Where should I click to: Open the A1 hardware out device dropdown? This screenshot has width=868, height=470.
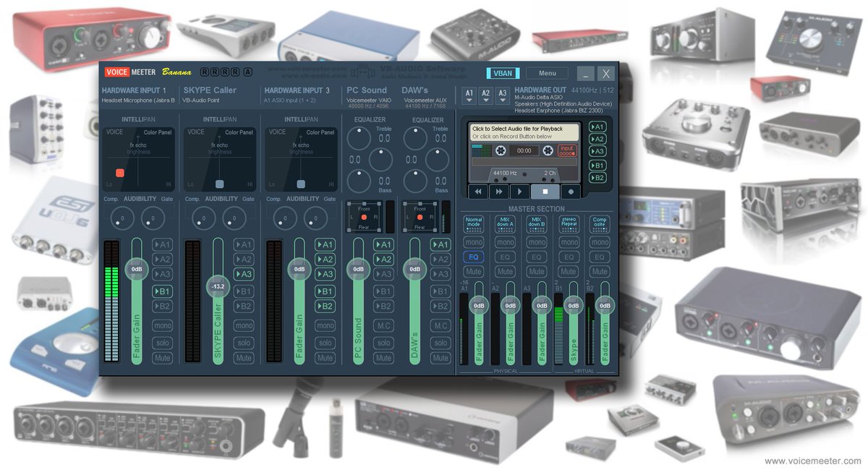(469, 96)
